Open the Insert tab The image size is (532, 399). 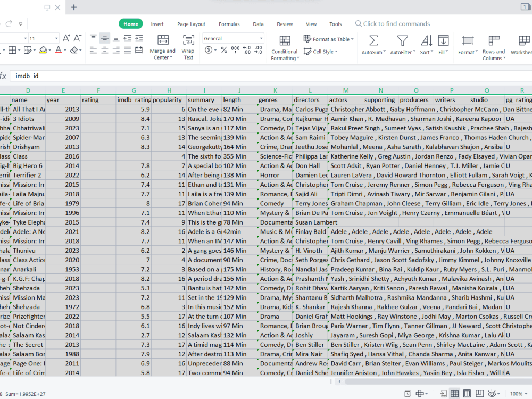coord(157,24)
